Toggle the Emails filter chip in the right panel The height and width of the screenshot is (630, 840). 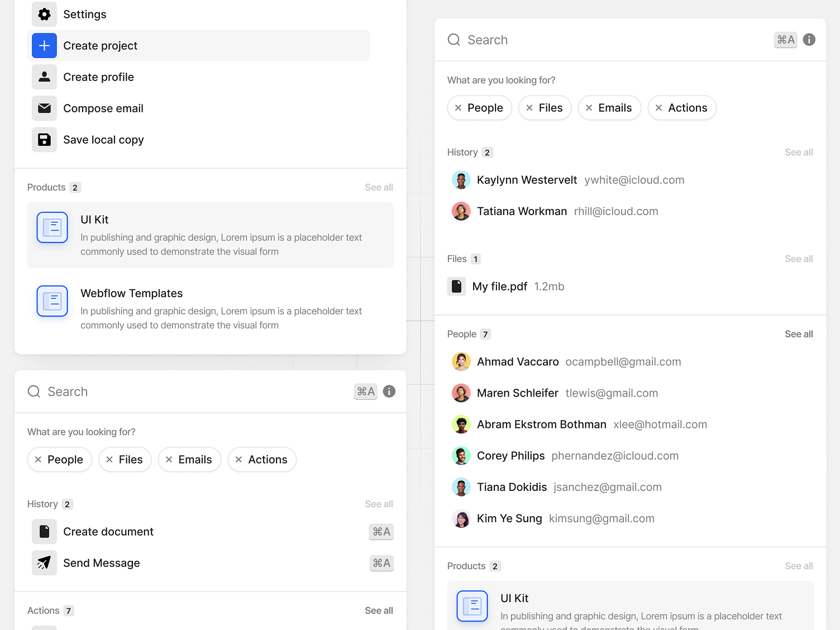[609, 108]
